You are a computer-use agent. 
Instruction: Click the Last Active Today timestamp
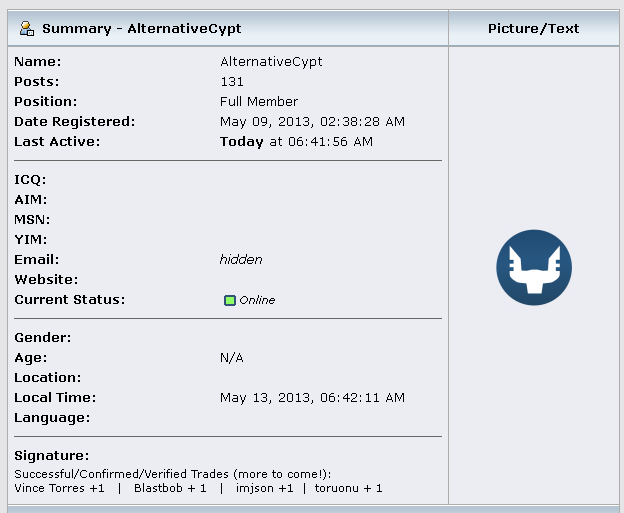pos(296,142)
